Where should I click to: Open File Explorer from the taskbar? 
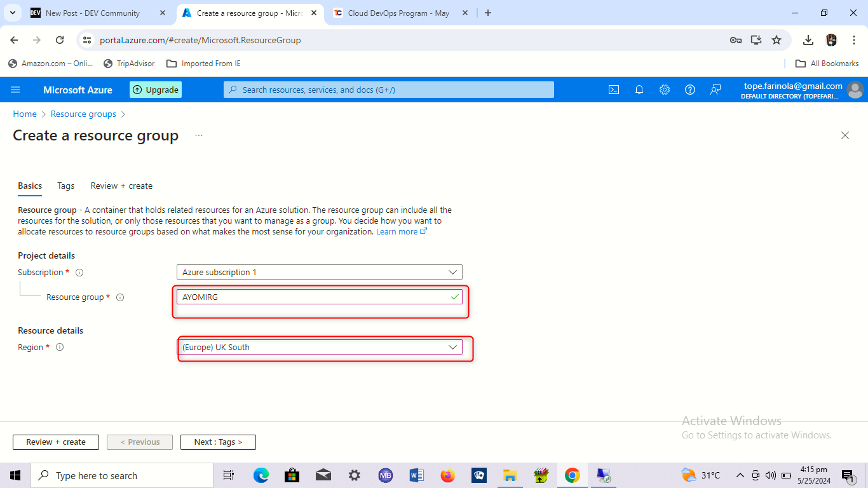click(510, 475)
